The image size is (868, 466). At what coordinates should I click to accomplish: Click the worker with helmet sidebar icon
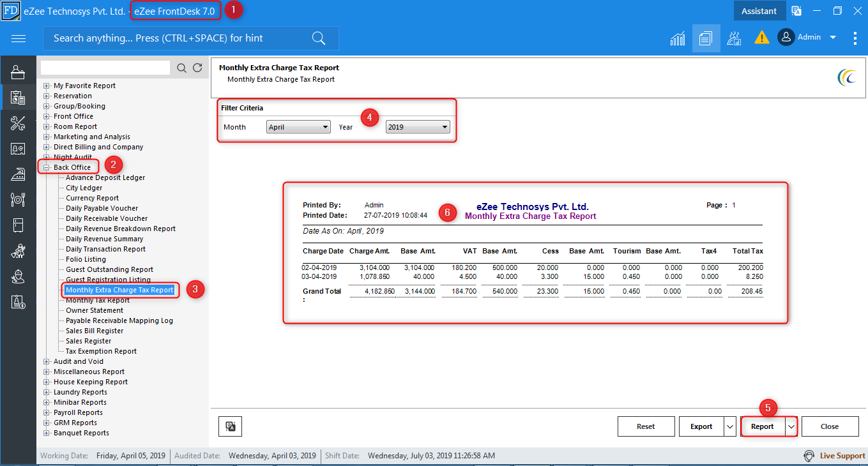coord(18,276)
